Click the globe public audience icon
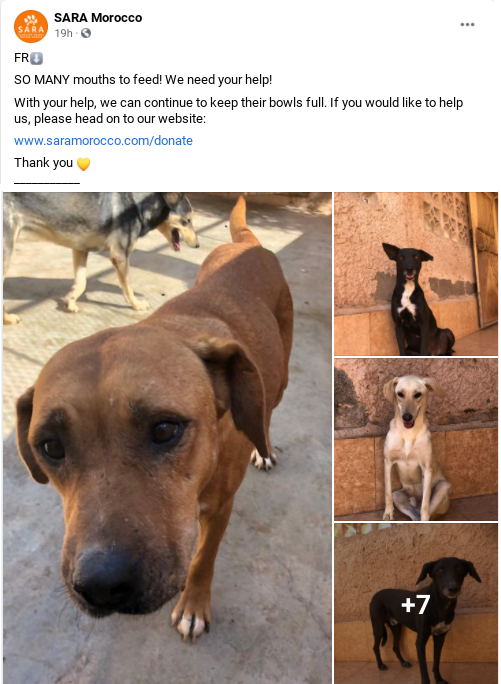Screen dimensions: 501x684 click(86, 33)
